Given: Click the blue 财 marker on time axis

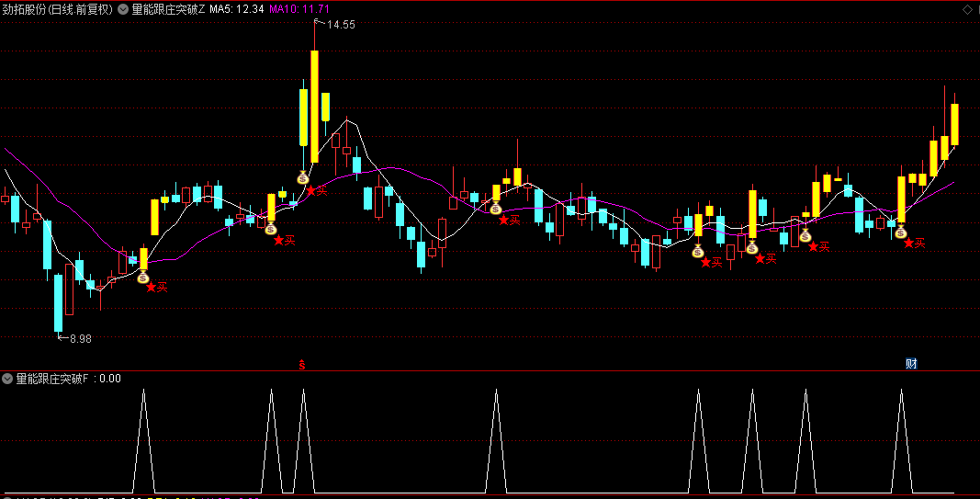Looking at the screenshot, I should (911, 363).
